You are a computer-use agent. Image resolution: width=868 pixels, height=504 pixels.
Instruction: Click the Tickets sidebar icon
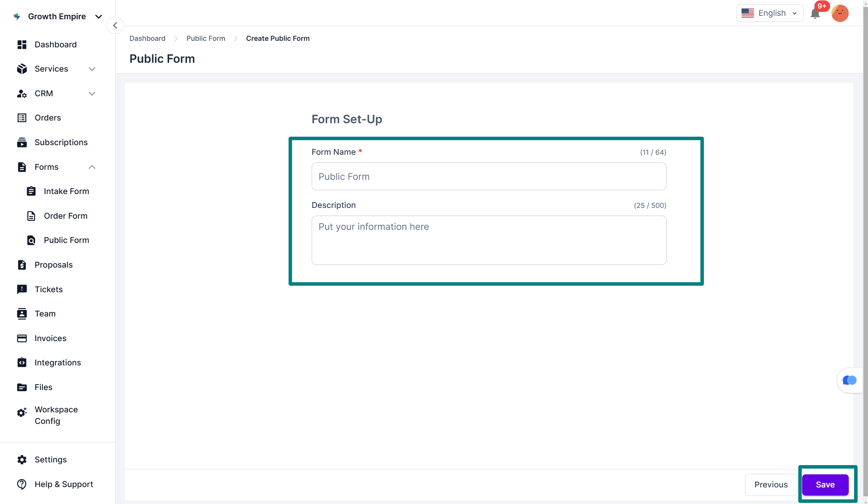coord(22,289)
